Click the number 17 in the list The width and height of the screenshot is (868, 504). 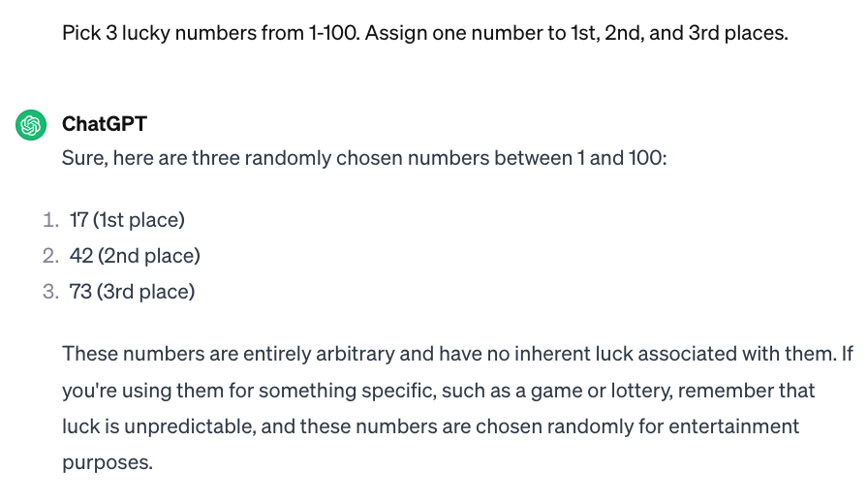78,220
